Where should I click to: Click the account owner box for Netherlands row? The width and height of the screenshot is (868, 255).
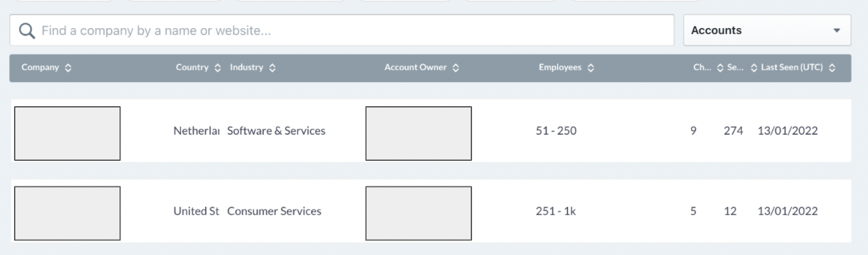click(419, 134)
